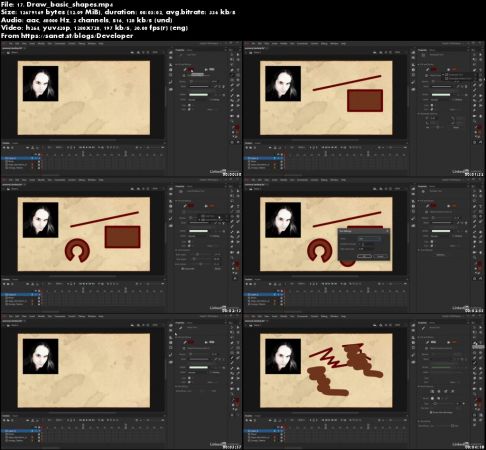Click the white stroke style preview bar in the dialog frame's Properties panel
Image resolution: width=486 pixels, height=450 pixels.
click(441, 231)
